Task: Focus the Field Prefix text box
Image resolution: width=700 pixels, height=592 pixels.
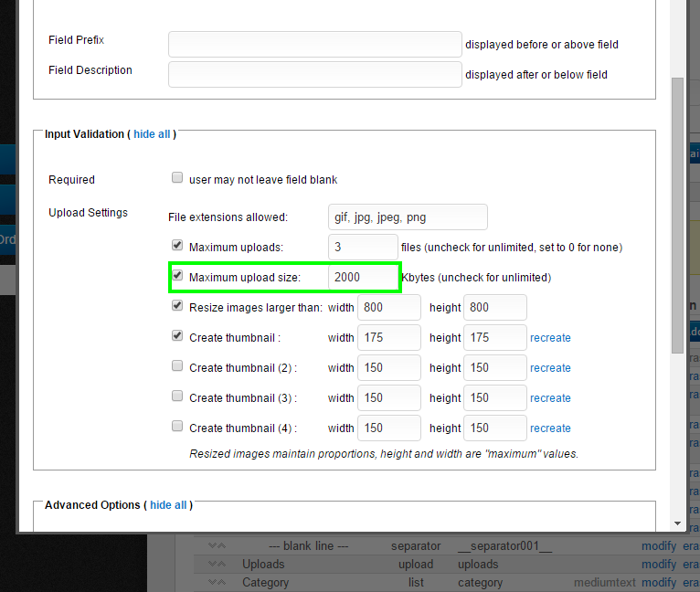Action: (315, 45)
